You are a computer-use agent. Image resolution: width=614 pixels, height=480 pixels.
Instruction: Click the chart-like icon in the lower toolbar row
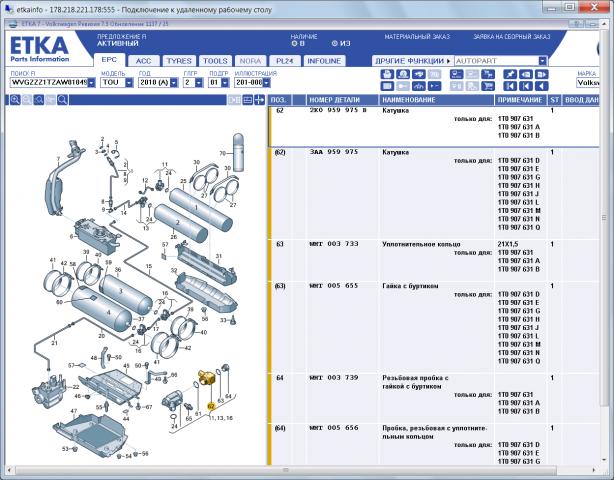pyautogui.click(x=419, y=86)
